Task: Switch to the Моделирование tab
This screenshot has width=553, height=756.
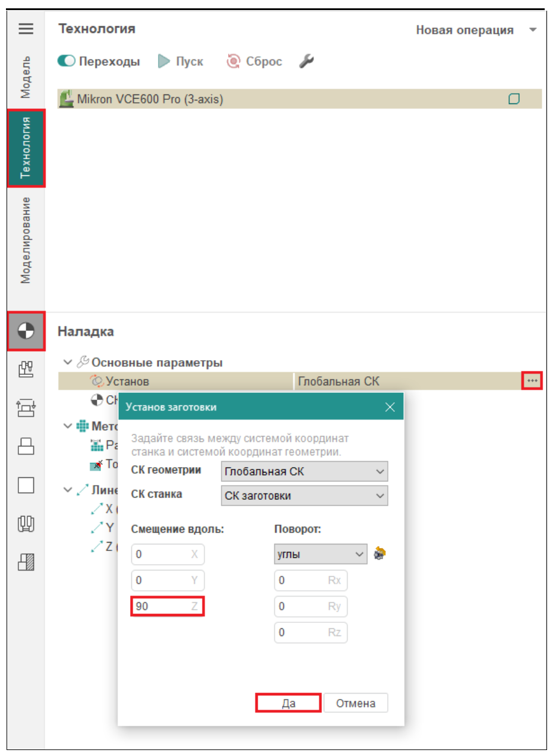Action: (x=26, y=240)
